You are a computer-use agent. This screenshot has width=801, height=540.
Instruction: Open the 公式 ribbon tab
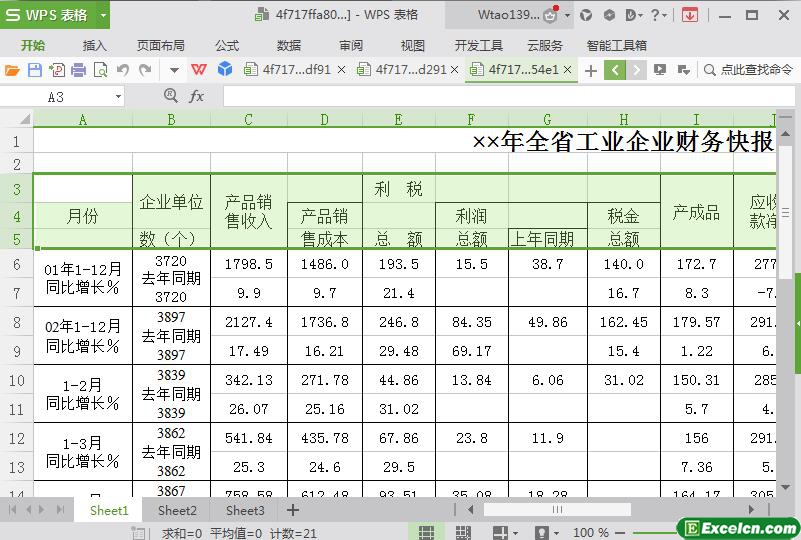(227, 45)
